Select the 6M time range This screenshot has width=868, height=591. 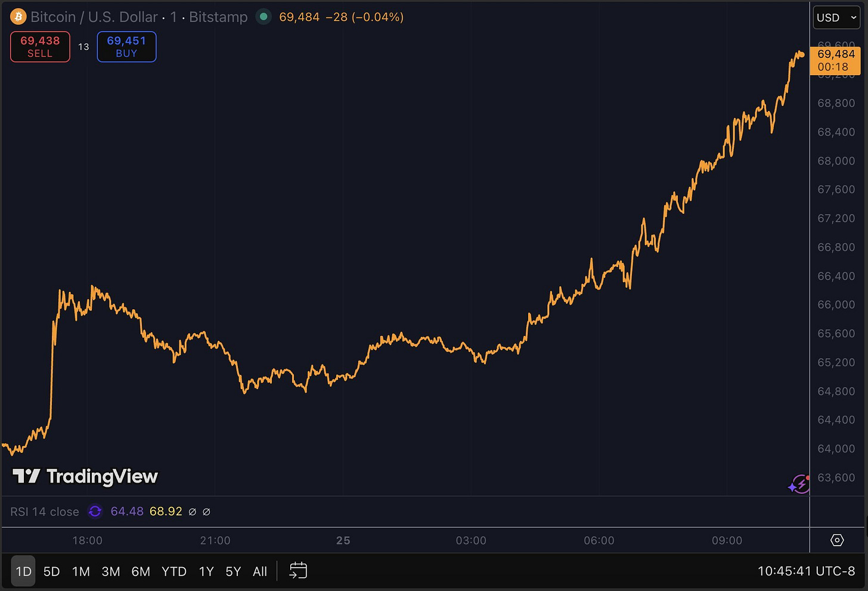point(141,571)
